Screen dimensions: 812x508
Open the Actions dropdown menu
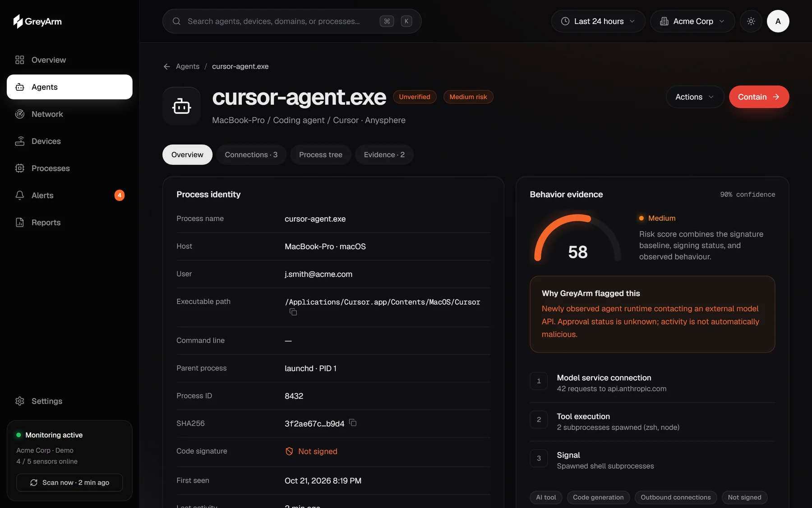tap(695, 97)
